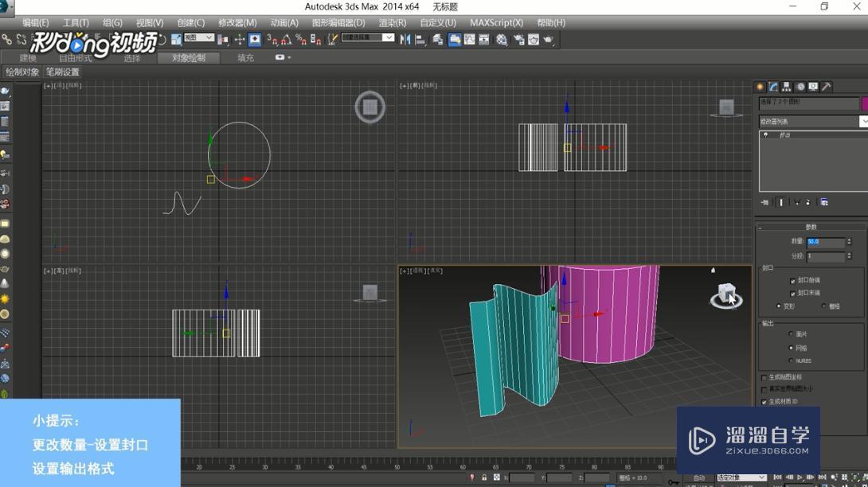
Task: Open the reference coordinate system dropdown
Action: tap(199, 38)
